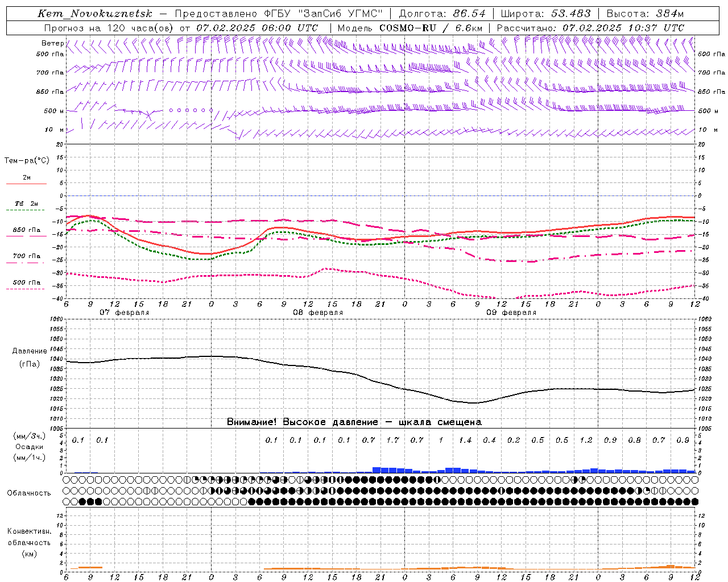
Task: Click the (мм/3ч.) precipitation unit label
Action: click(x=30, y=436)
